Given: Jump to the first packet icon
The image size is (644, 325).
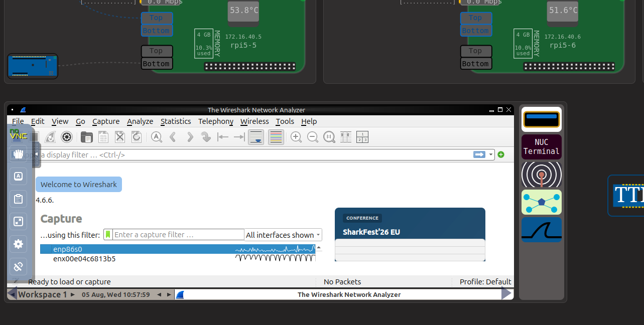Looking at the screenshot, I should pos(223,137).
